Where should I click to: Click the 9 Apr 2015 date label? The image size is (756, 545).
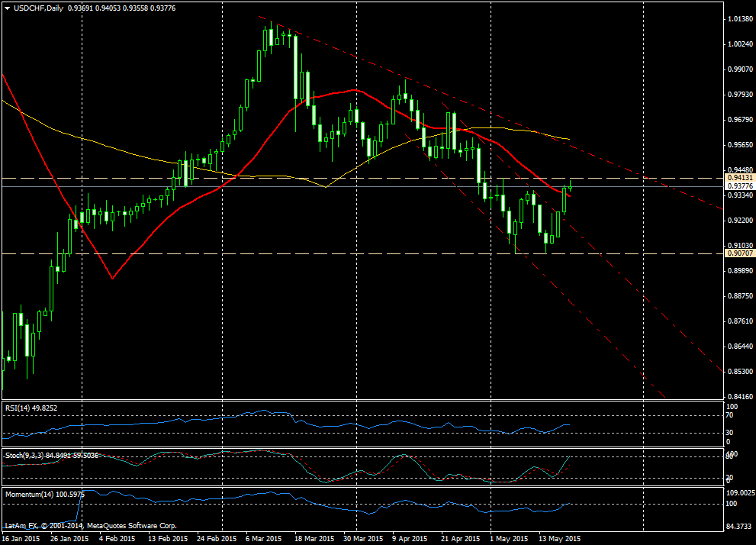click(411, 538)
